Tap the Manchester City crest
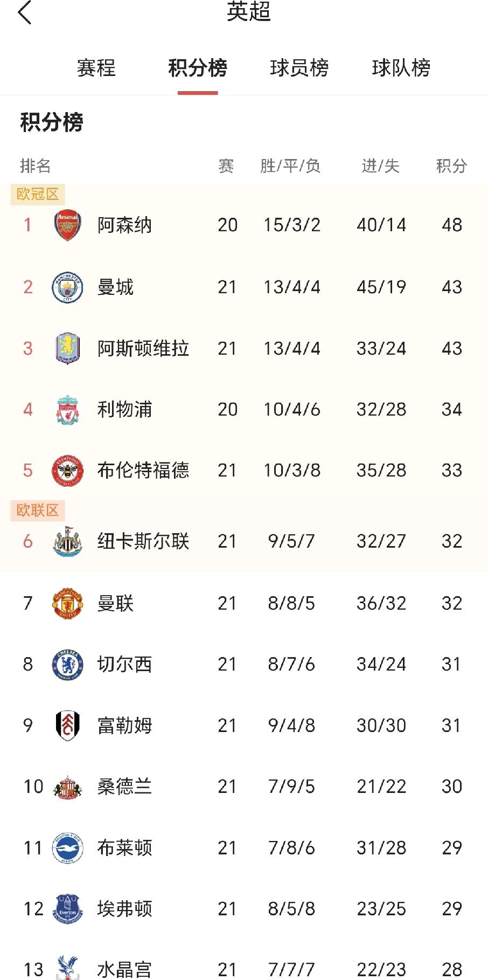This screenshot has height=980, width=488. (67, 287)
